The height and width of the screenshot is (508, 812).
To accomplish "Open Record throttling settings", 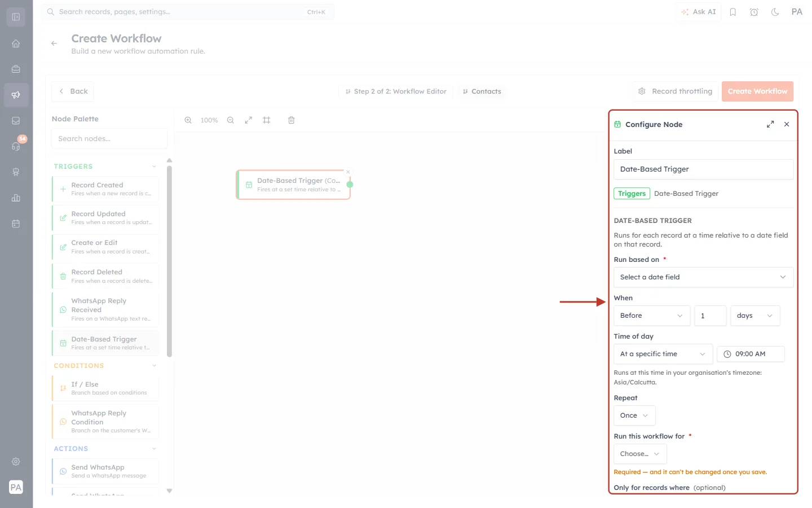I will coord(675,91).
